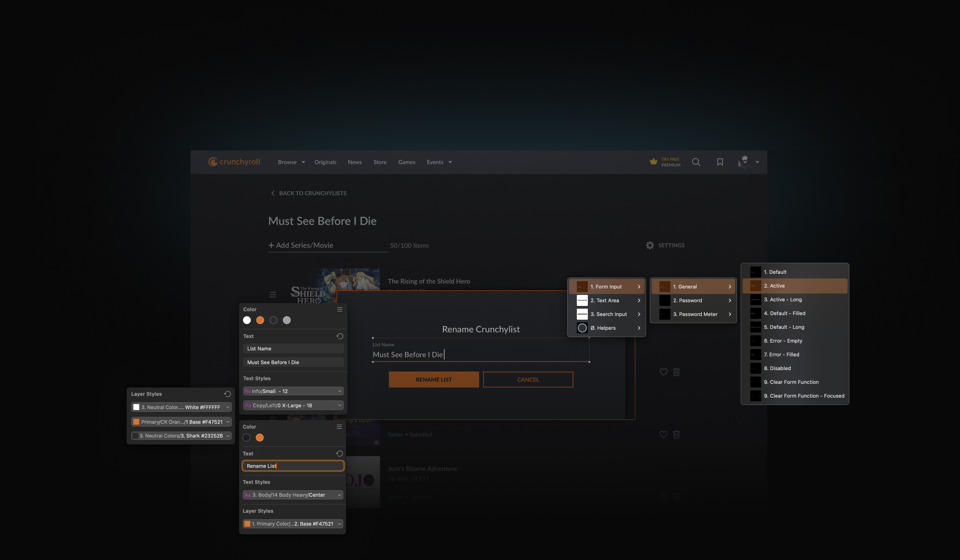Reset the lower Text overrides icon
Image resolution: width=960 pixels, height=560 pixels.
pos(339,454)
